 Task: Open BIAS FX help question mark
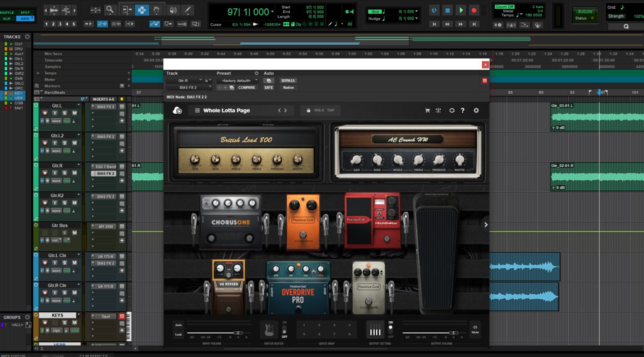[x=462, y=111]
